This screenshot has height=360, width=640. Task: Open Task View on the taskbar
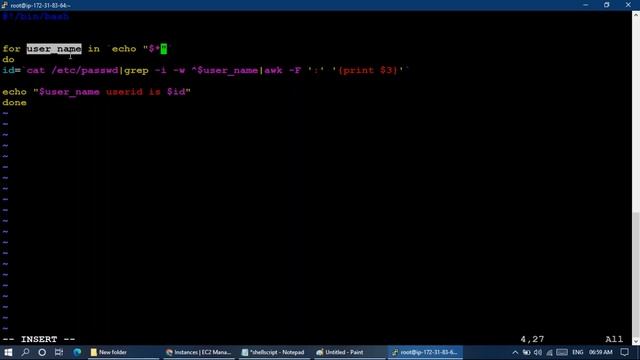coord(59,352)
